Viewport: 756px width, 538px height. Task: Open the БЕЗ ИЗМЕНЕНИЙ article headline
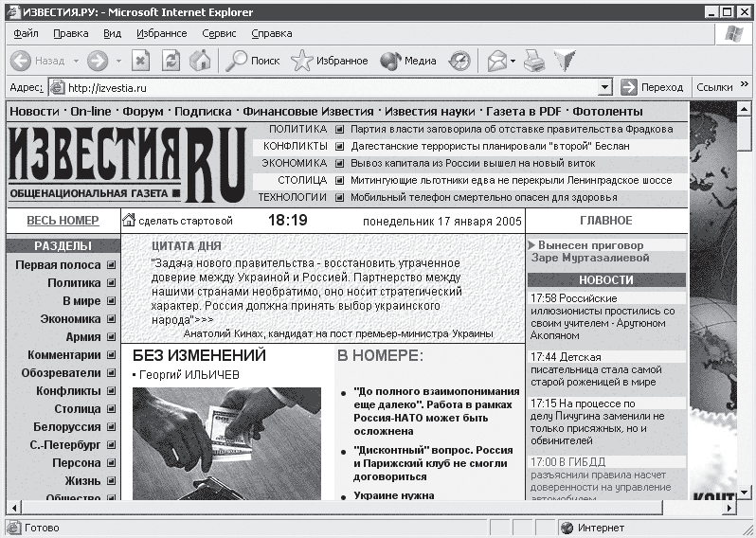click(x=199, y=355)
